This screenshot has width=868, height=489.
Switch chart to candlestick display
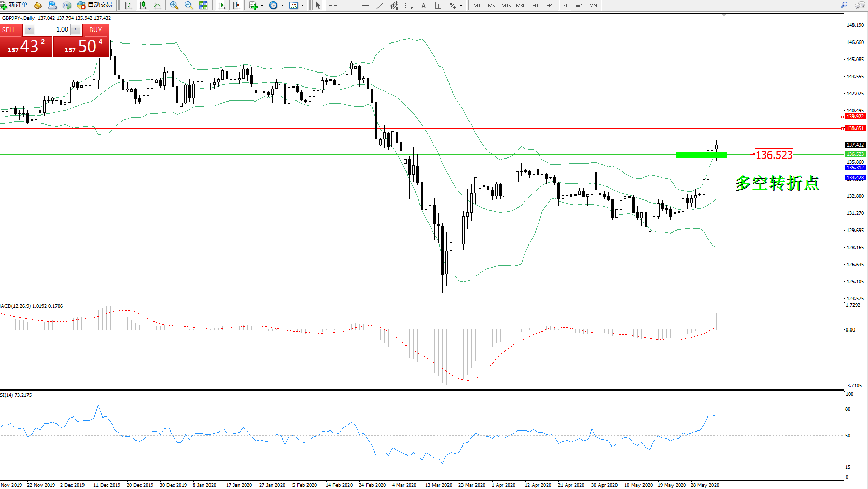click(x=143, y=5)
